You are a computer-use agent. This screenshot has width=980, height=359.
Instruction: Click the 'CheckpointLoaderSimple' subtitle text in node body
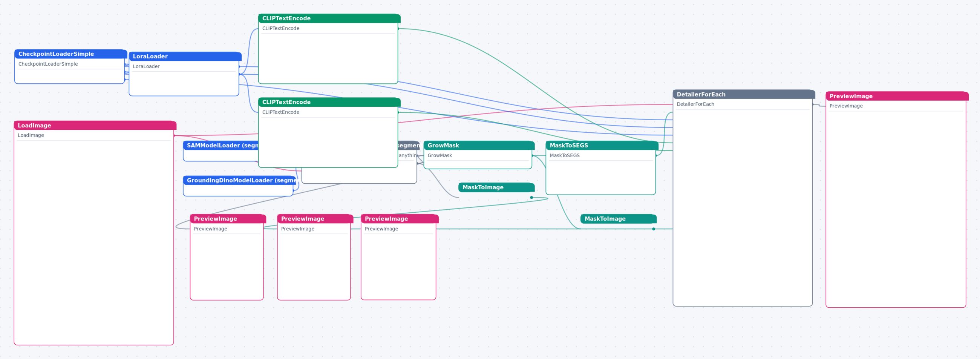48,64
